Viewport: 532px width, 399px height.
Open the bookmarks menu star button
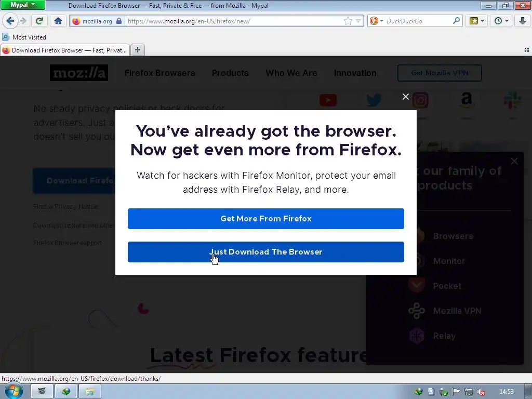pos(476,21)
